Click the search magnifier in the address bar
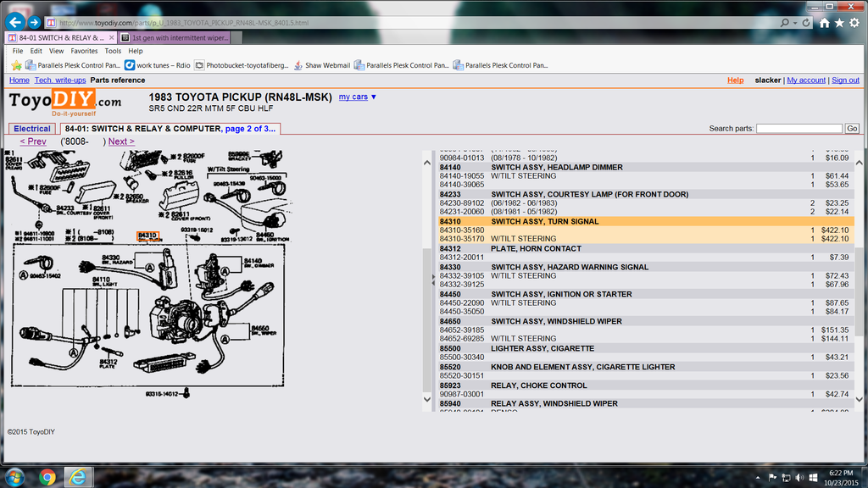The width and height of the screenshot is (868, 488). tap(784, 23)
